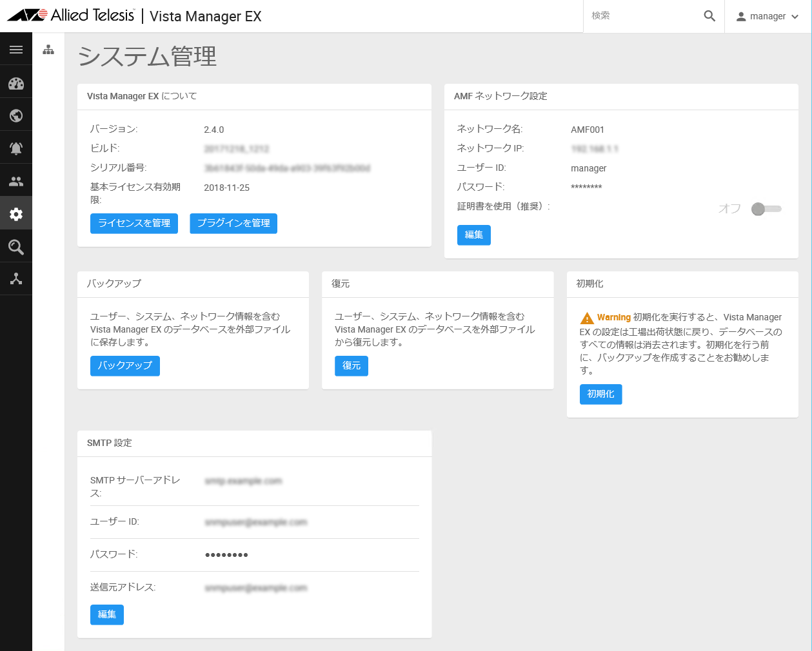Expand the manager account dropdown arrow
Image resolution: width=812 pixels, height=651 pixels.
pyautogui.click(x=795, y=17)
